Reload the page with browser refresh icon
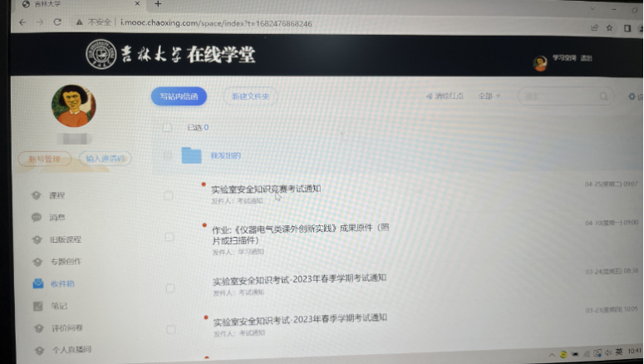Screen dimensions: 644x364 pyautogui.click(x=57, y=22)
